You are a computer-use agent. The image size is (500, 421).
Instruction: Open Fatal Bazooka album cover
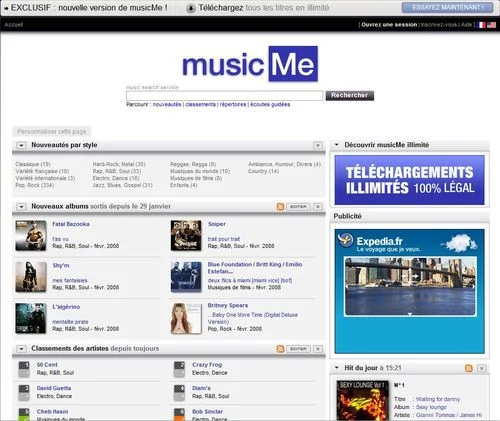[31, 236]
